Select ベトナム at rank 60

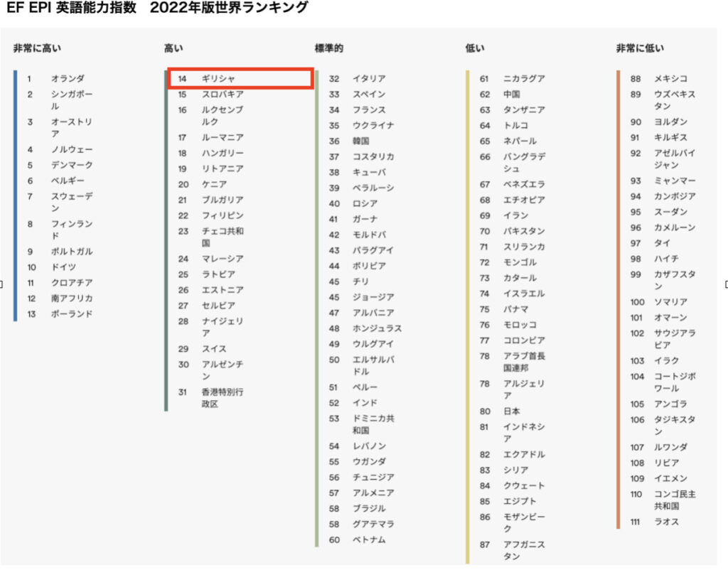[x=369, y=539]
